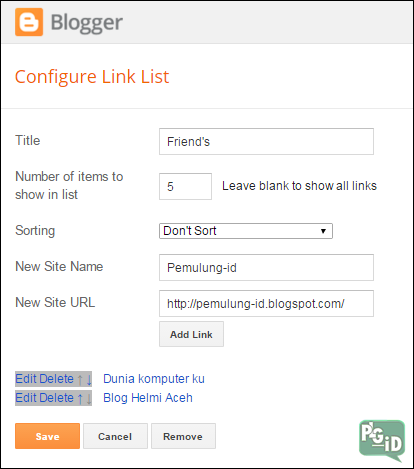This screenshot has height=469, width=414.
Task: Open the Dunia komputer ku link
Action: [154, 379]
